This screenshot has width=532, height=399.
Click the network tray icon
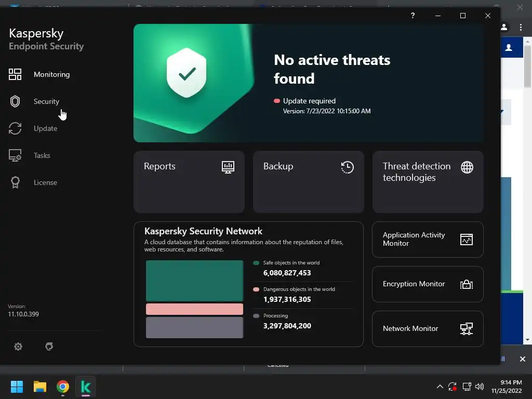coord(467,387)
